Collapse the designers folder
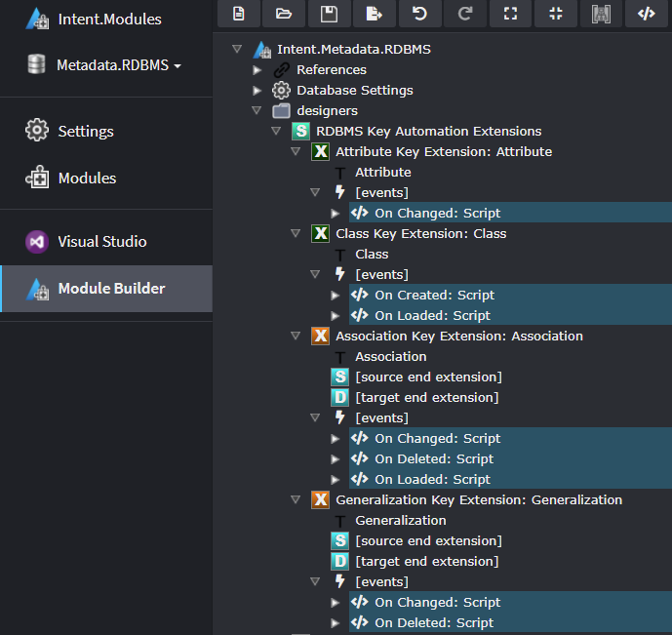 pyautogui.click(x=257, y=111)
